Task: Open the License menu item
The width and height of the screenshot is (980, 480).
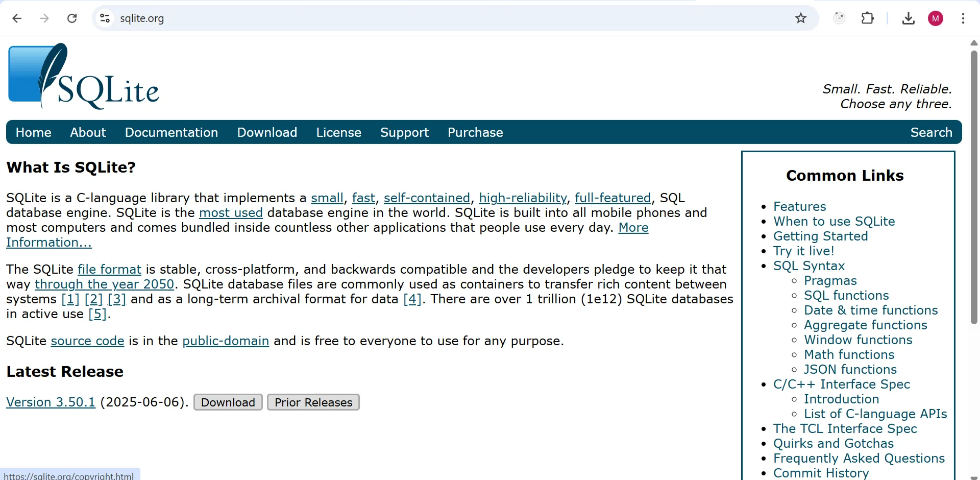Action: [338, 132]
